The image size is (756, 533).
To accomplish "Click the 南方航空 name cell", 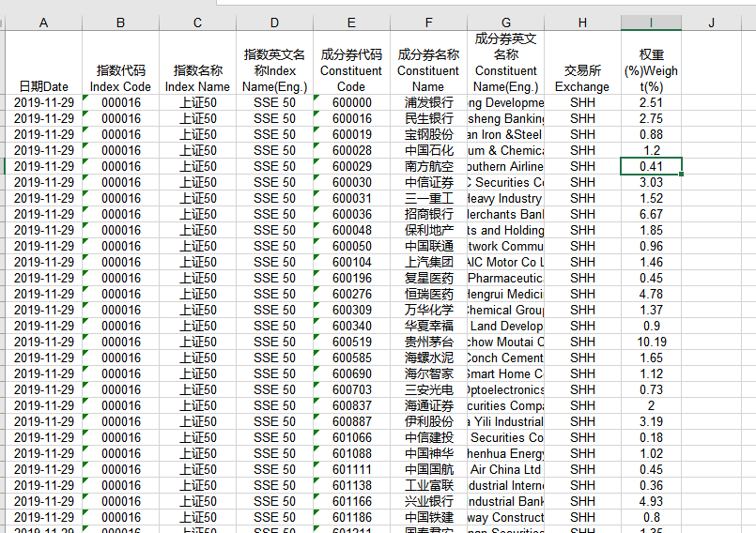I will pos(428,166).
